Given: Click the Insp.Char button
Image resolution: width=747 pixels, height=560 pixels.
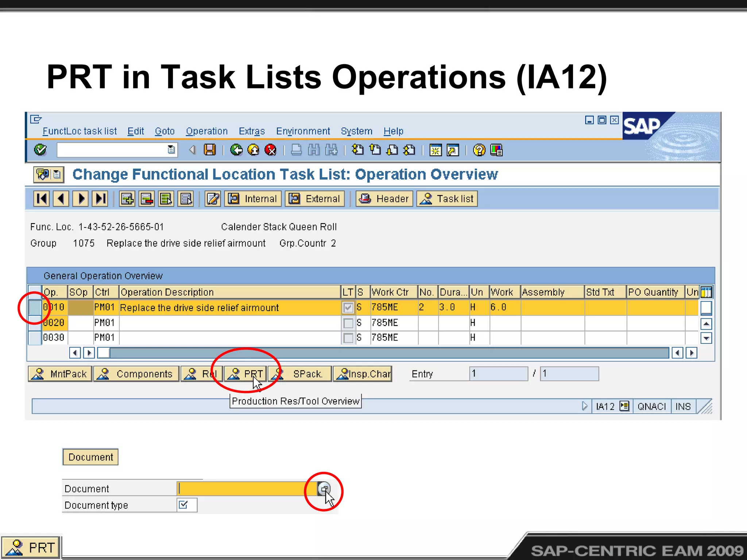Looking at the screenshot, I should pos(363,374).
